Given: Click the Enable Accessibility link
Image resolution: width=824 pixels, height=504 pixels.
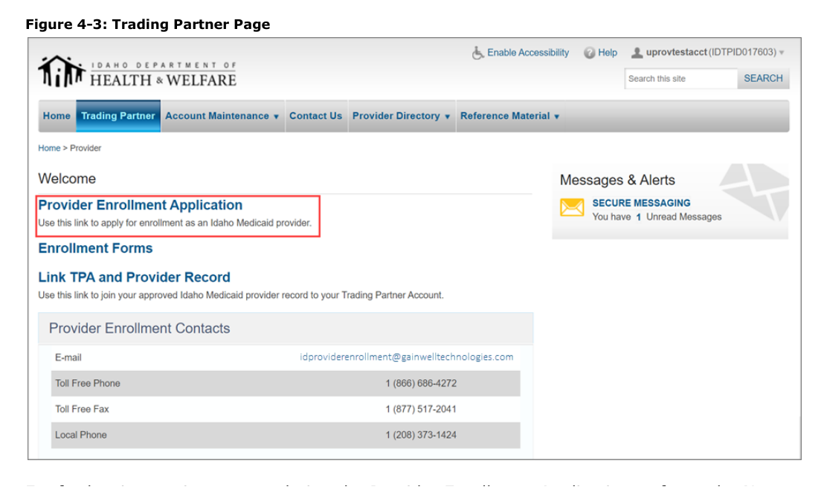Looking at the screenshot, I should point(527,53).
